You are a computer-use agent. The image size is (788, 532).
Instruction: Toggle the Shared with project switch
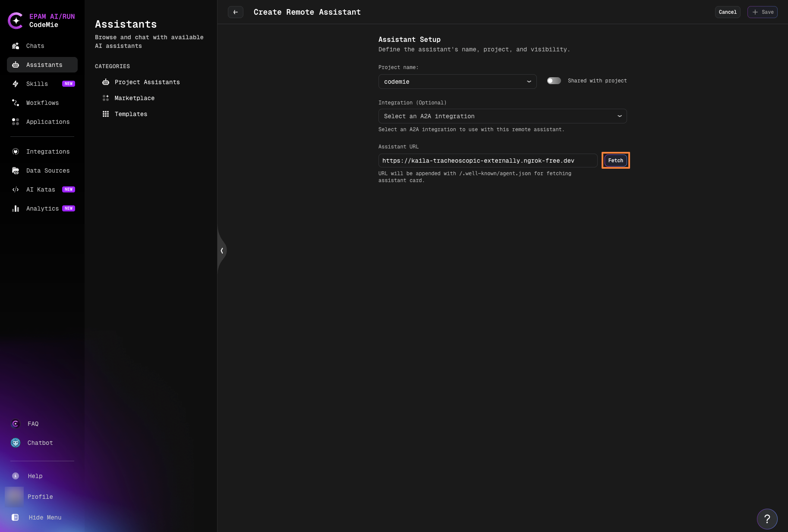554,81
